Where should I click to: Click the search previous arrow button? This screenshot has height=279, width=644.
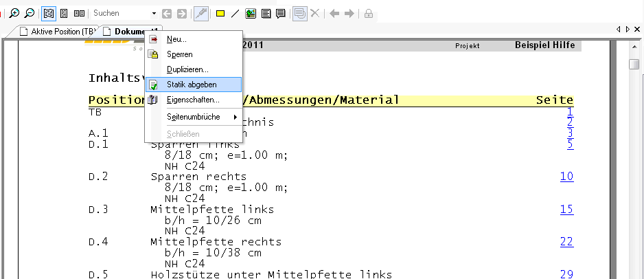166,14
